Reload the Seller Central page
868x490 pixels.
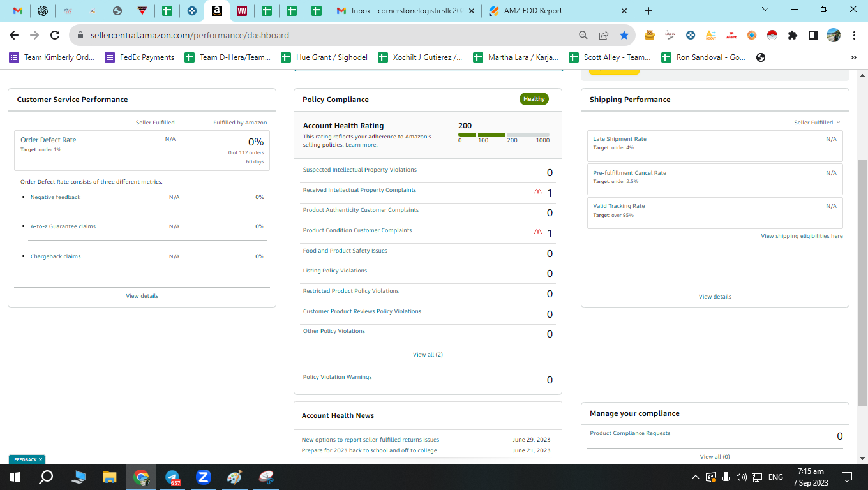pos(55,35)
